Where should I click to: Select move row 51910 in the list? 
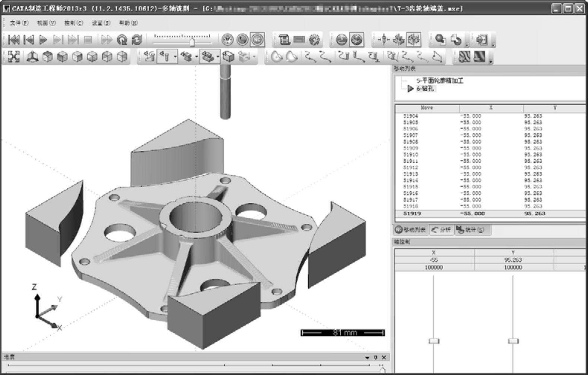click(x=410, y=155)
